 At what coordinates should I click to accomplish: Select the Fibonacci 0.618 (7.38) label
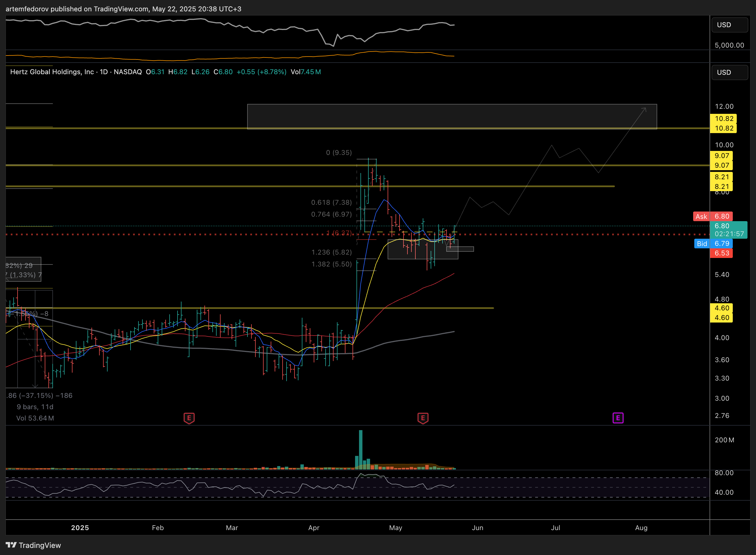coord(332,202)
